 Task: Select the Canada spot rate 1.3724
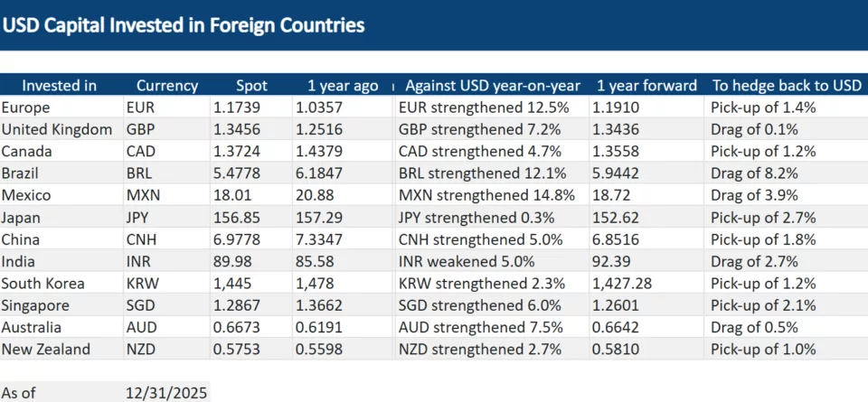pos(235,151)
